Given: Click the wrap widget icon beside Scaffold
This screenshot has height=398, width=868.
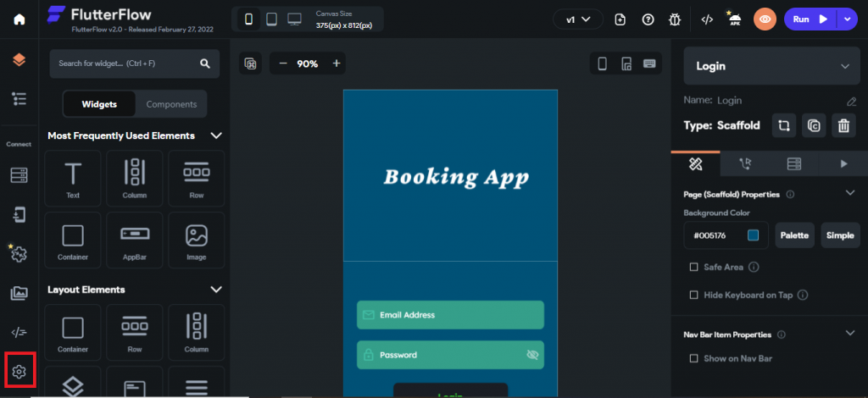Looking at the screenshot, I should coord(784,125).
